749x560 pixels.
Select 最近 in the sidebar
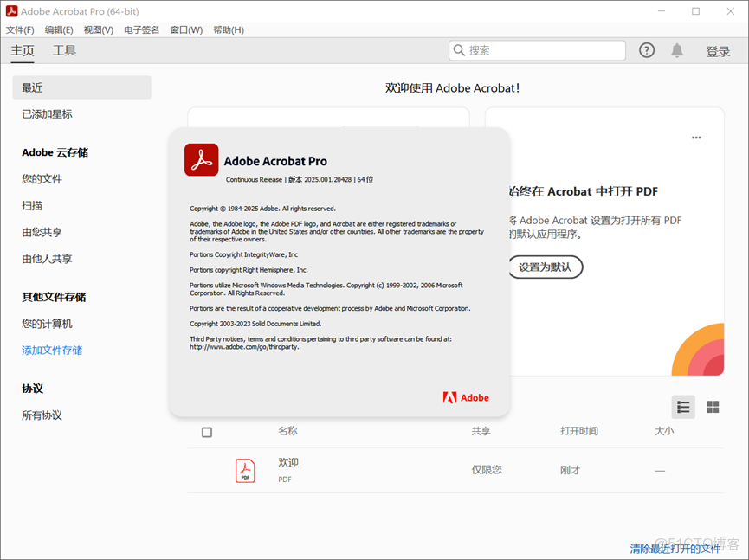tap(33, 87)
